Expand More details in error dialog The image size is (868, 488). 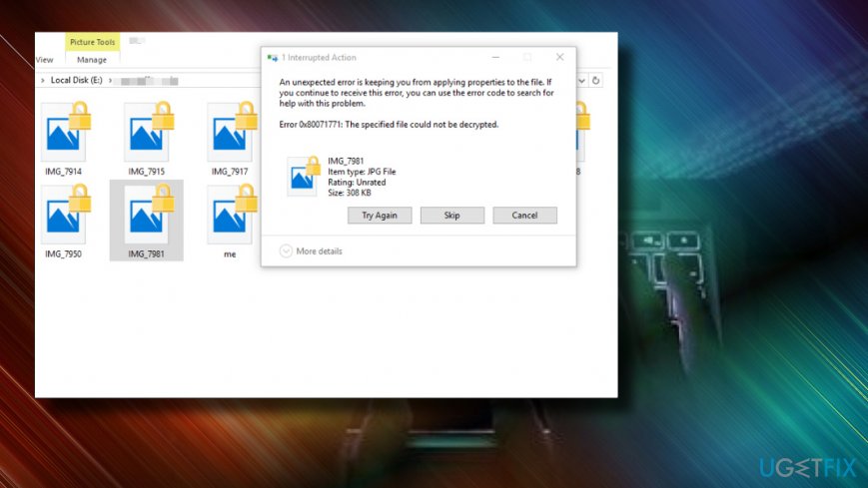311,251
